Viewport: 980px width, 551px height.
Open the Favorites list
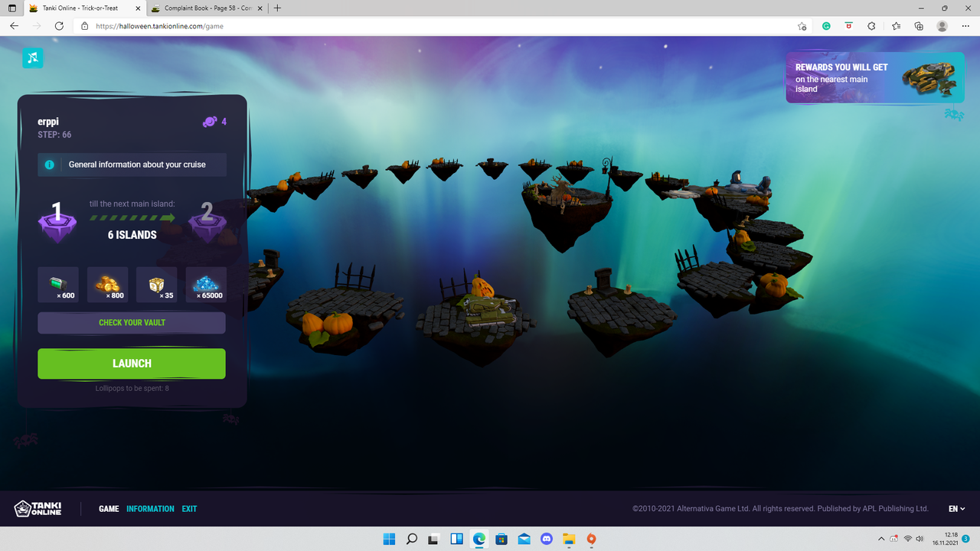pyautogui.click(x=896, y=26)
